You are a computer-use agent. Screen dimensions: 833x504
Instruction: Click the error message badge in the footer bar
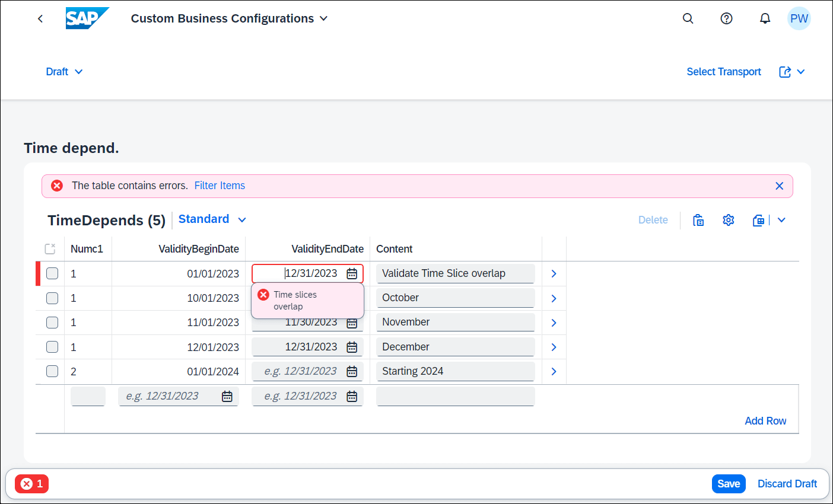[31, 484]
